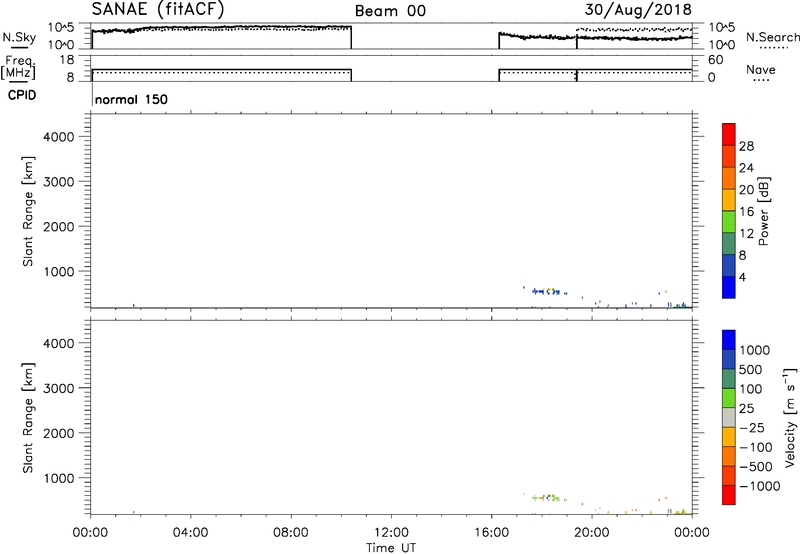
Task: Click the red bottom segment of velocity colorbar
Action: point(729,495)
